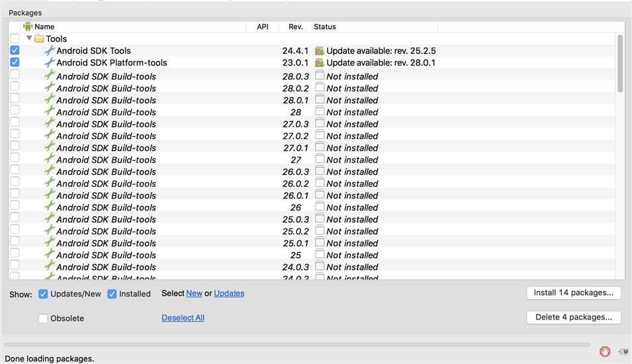Click the Updates selection link
The image size is (632, 364).
(x=229, y=293)
